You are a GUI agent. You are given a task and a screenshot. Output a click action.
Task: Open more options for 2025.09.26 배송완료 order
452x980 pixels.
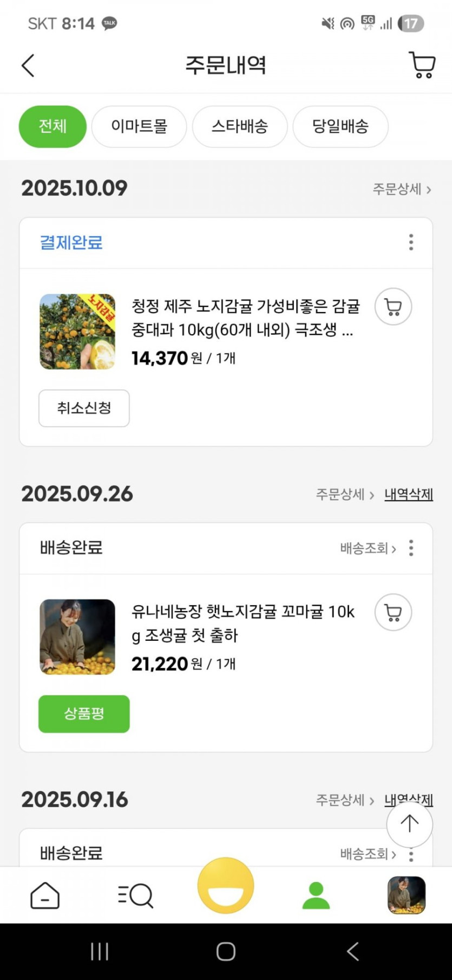click(x=411, y=548)
